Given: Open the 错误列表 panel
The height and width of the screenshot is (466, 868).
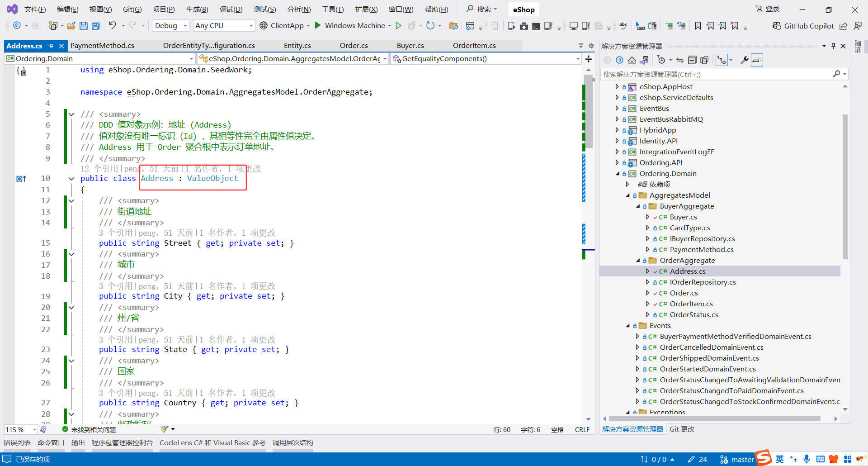Looking at the screenshot, I should point(17,443).
